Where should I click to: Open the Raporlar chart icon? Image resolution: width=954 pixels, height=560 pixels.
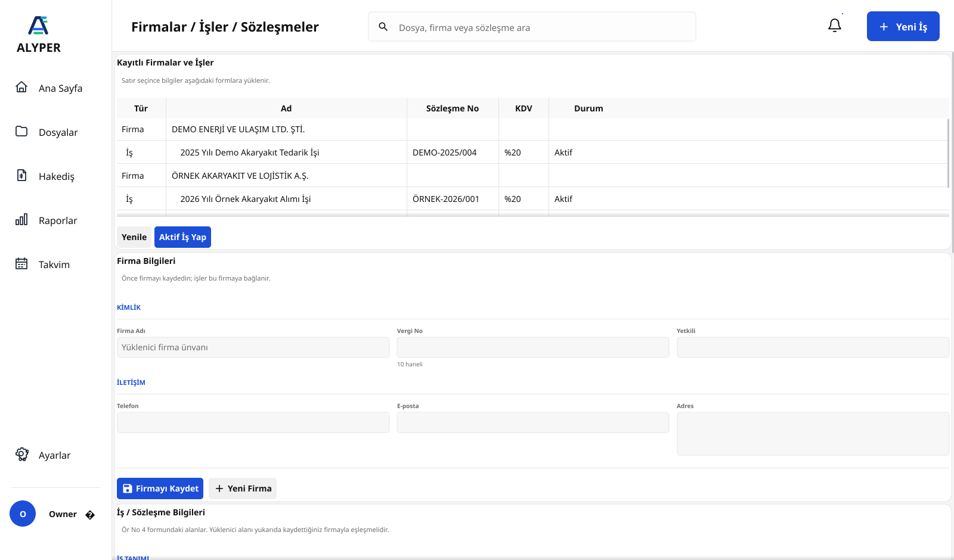(x=21, y=219)
